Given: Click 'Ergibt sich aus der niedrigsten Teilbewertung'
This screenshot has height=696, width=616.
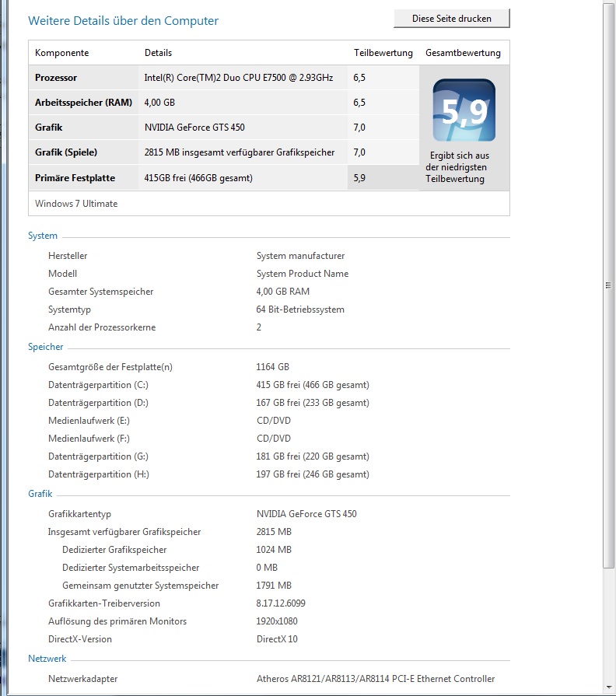Looking at the screenshot, I should click(457, 167).
